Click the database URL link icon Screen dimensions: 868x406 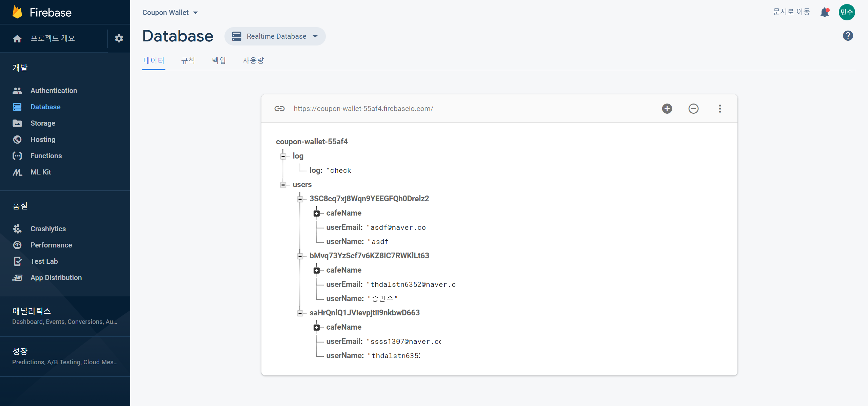(279, 109)
